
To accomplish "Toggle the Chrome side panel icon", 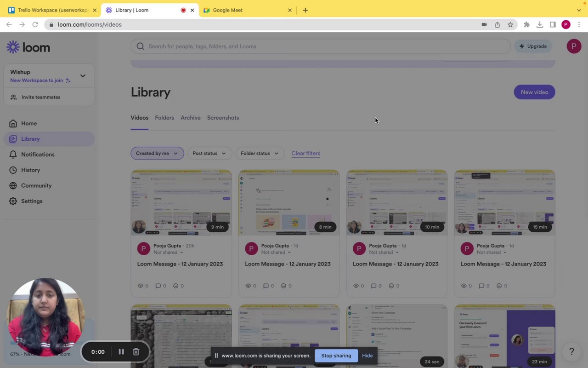I will (x=553, y=24).
